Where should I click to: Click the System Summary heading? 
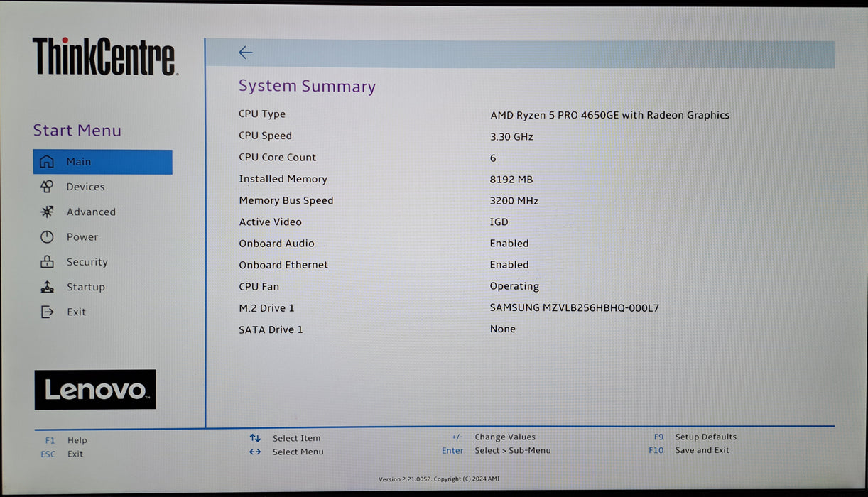(x=307, y=86)
